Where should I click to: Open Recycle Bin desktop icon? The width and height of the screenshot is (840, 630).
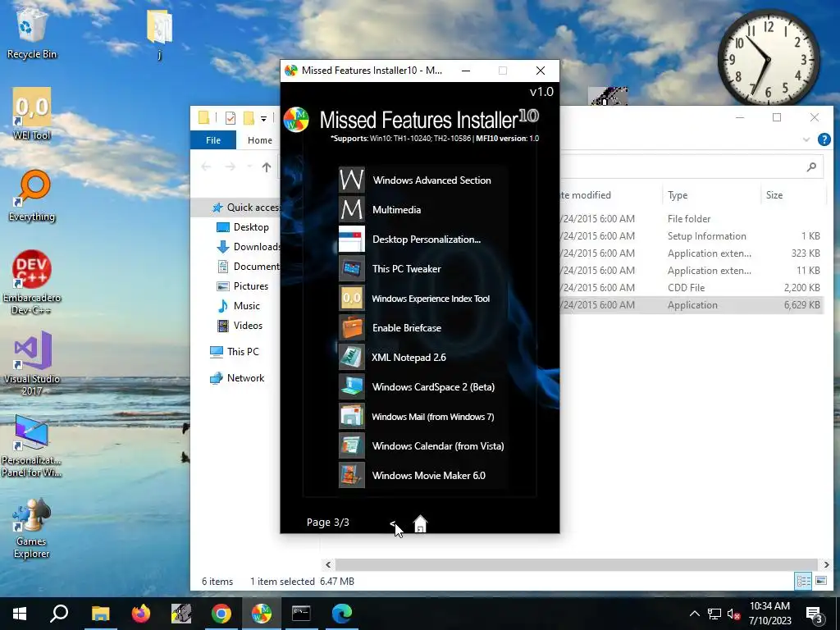click(32, 34)
